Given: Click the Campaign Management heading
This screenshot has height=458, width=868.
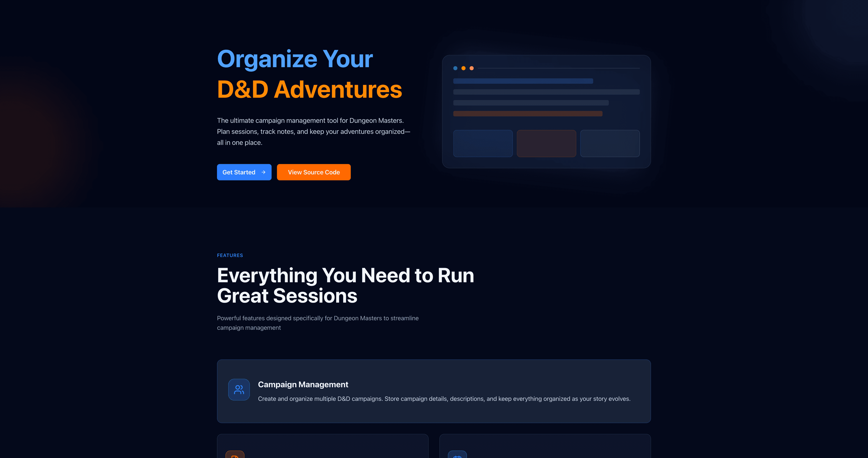Looking at the screenshot, I should 303,384.
